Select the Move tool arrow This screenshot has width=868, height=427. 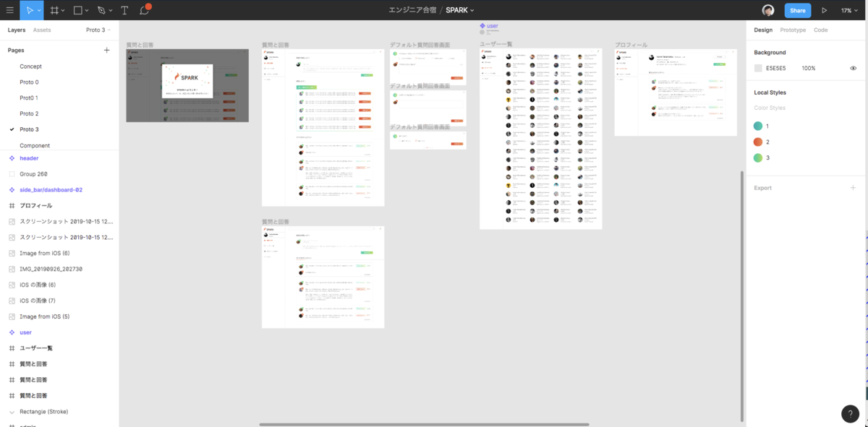(30, 10)
